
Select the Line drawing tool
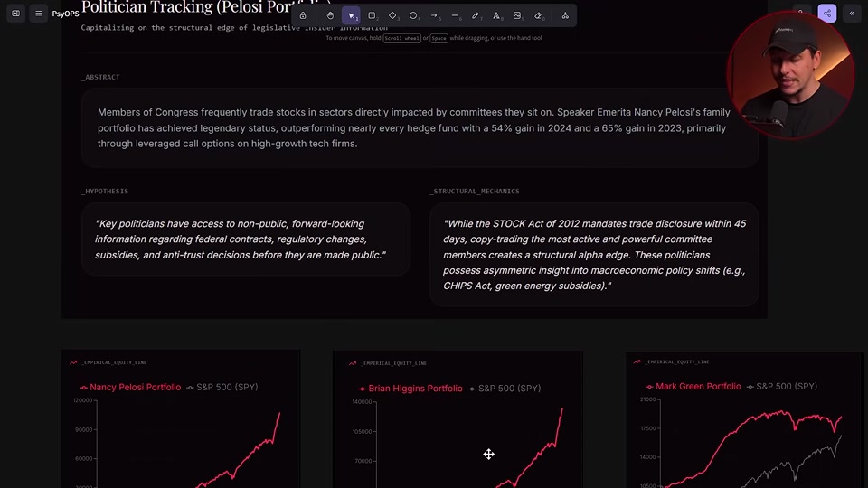click(x=455, y=15)
